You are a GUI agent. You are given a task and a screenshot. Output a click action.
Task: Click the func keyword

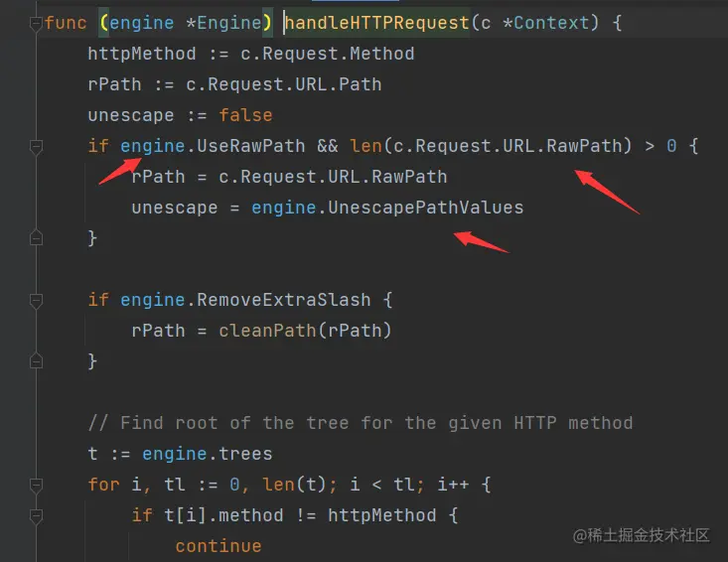(x=66, y=23)
